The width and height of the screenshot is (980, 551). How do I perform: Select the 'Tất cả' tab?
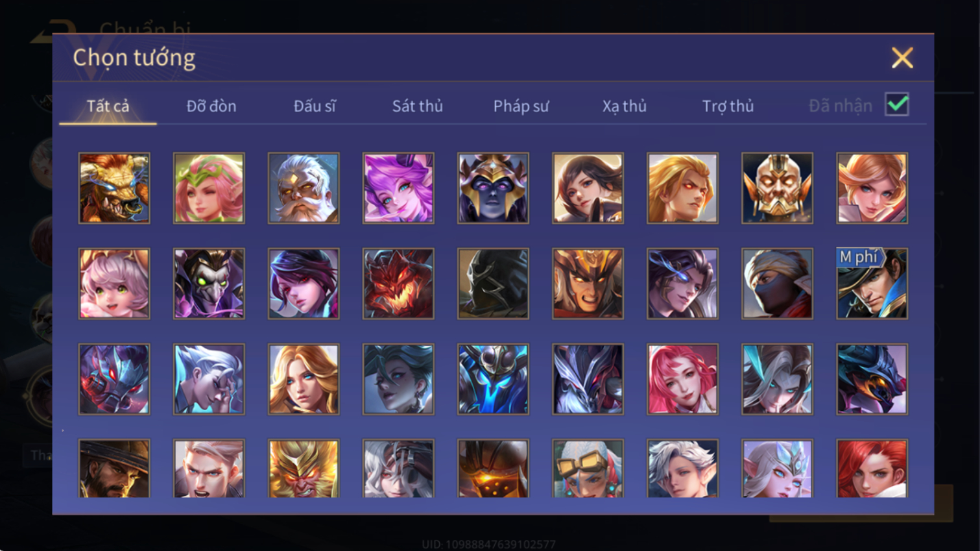tap(108, 106)
